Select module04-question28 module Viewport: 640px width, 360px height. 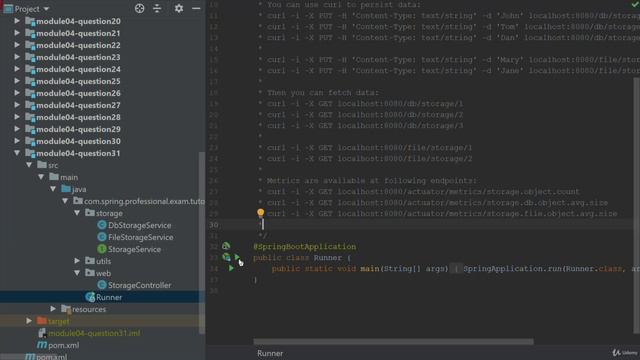coord(78,117)
